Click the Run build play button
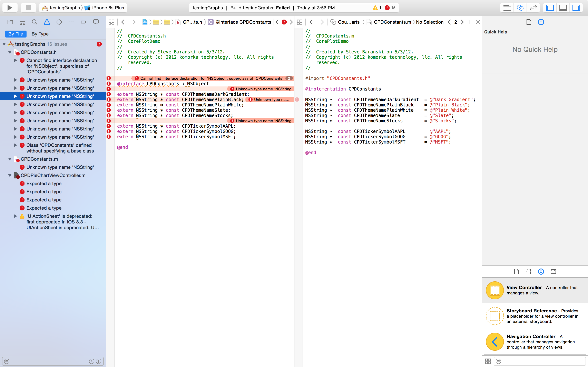Image resolution: width=588 pixels, height=367 pixels. [10, 8]
